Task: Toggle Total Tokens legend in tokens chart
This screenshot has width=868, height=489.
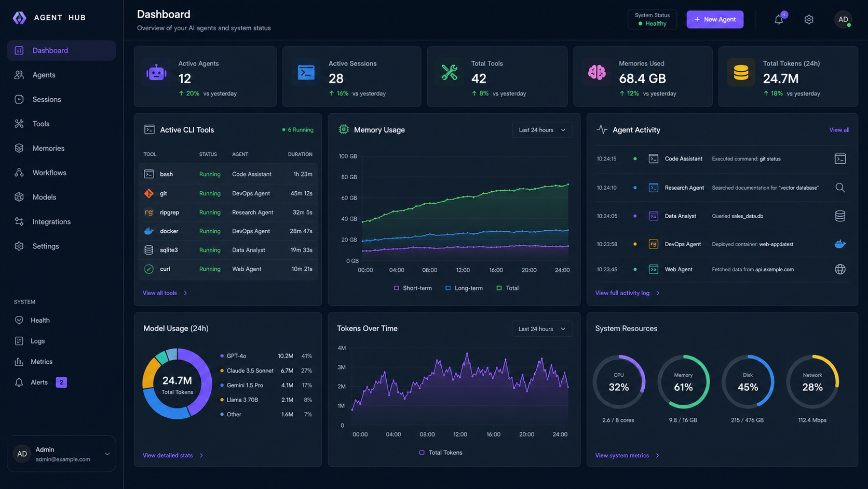Action: [441, 453]
